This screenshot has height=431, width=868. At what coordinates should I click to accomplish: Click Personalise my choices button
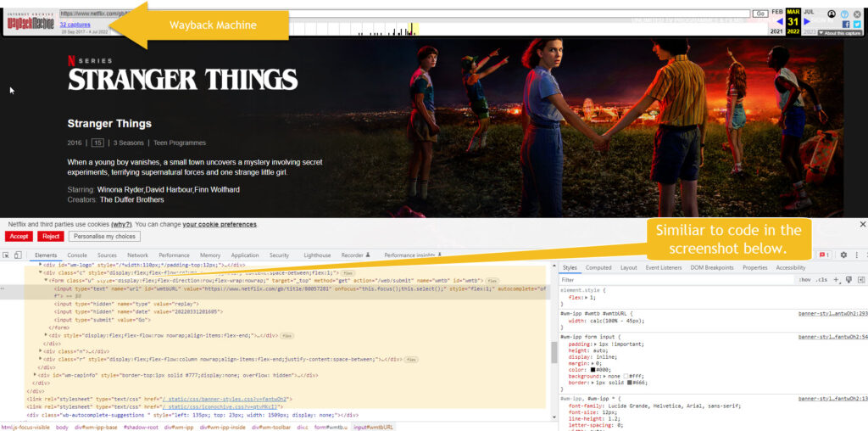pos(104,237)
